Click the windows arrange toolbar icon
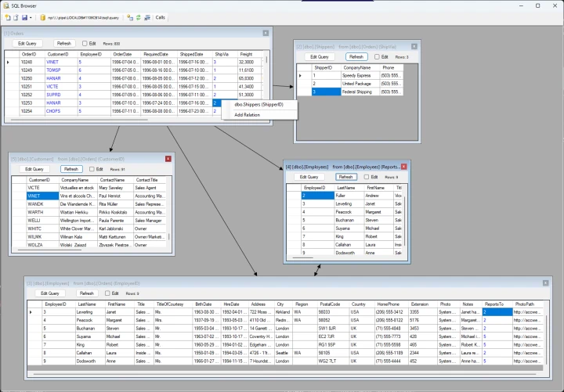Screen dimensions: 564x392 [x=147, y=17]
